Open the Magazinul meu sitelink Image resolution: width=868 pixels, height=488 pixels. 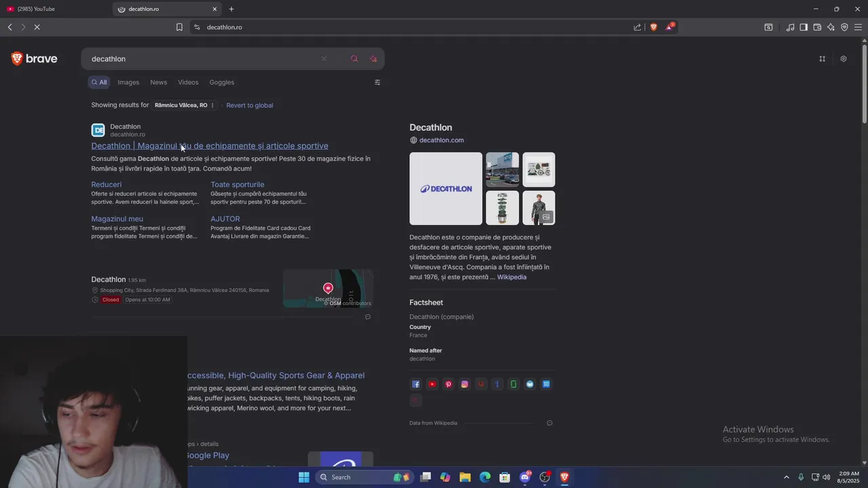point(117,219)
